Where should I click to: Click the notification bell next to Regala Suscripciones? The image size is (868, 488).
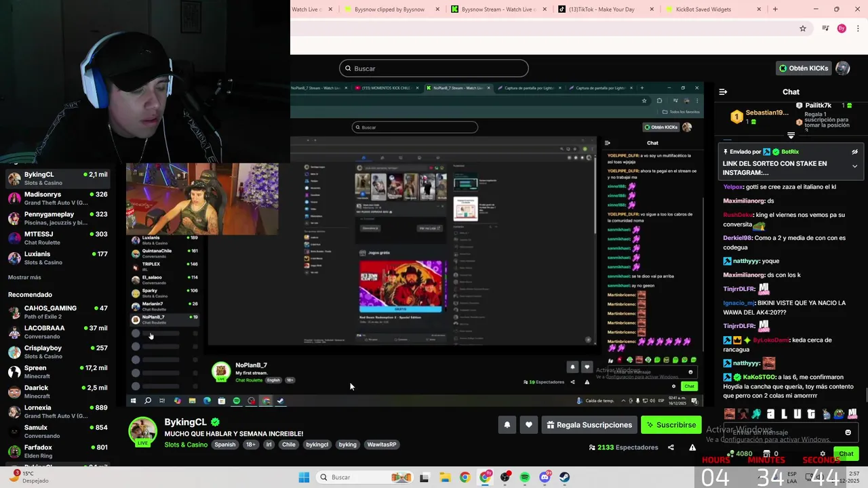[x=507, y=425]
